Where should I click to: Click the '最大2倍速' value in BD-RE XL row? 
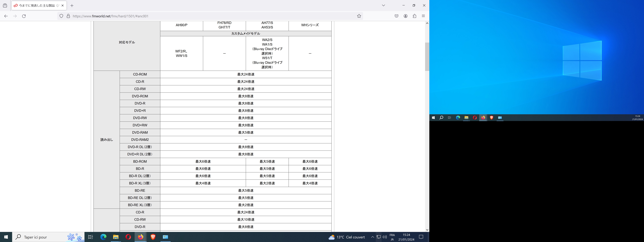click(246, 205)
